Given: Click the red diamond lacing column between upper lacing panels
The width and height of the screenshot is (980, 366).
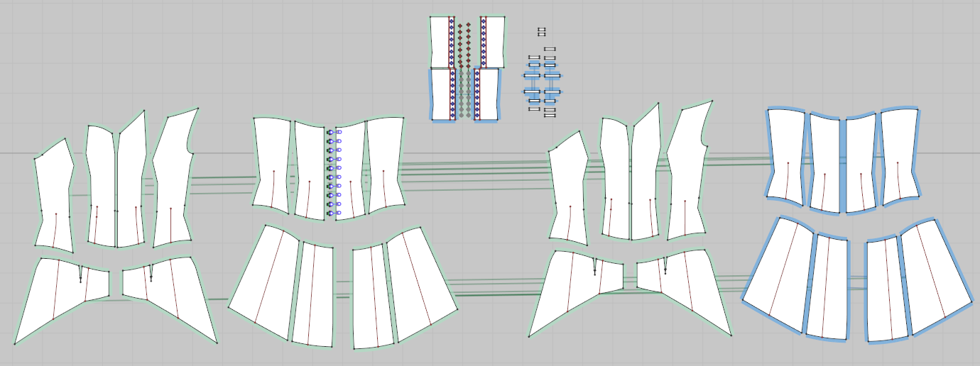Looking at the screenshot, I should click(x=464, y=45).
